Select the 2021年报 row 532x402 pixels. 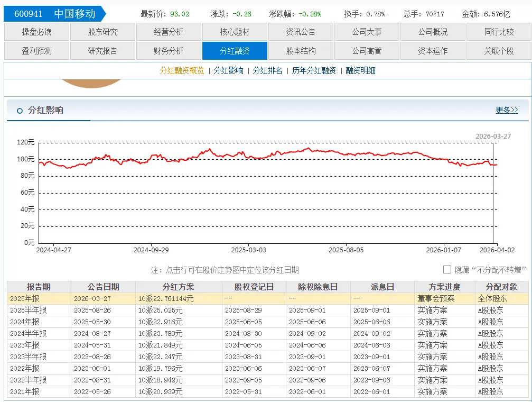click(x=268, y=392)
